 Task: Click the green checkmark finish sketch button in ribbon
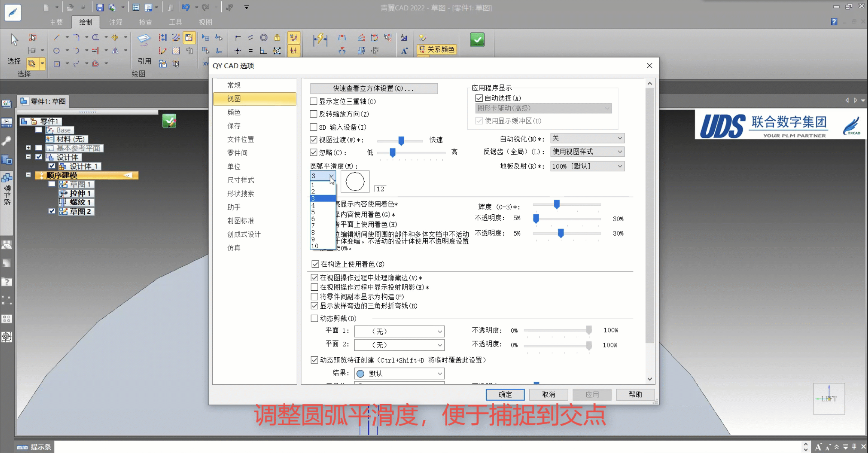[x=477, y=40]
